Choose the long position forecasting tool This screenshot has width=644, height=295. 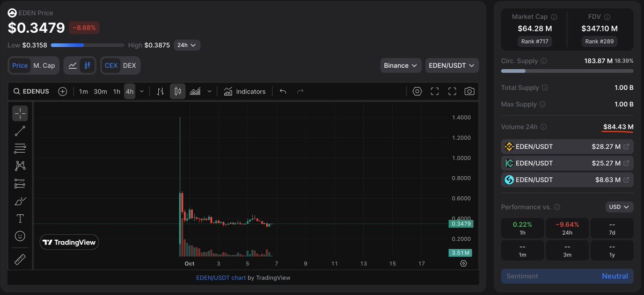(x=20, y=184)
